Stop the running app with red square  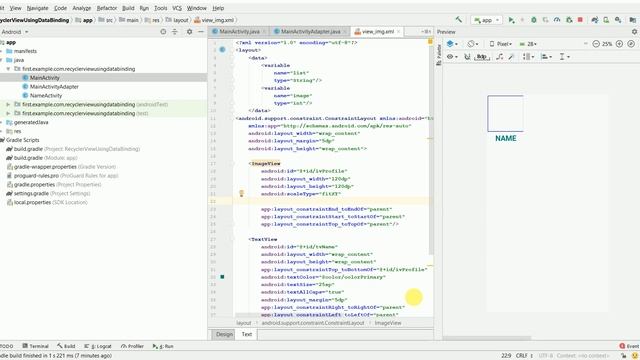580,20
